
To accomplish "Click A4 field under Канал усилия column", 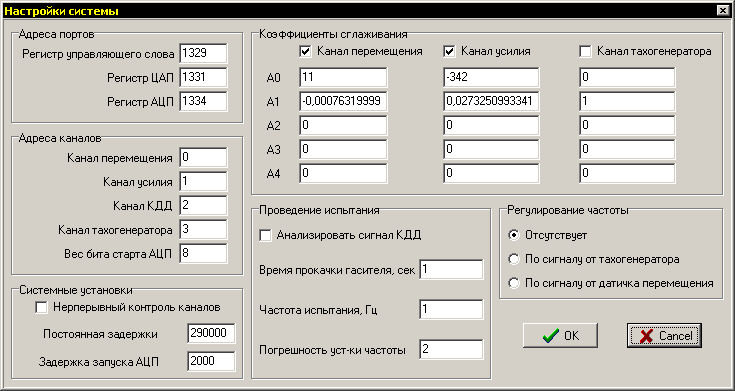I will click(x=491, y=173).
